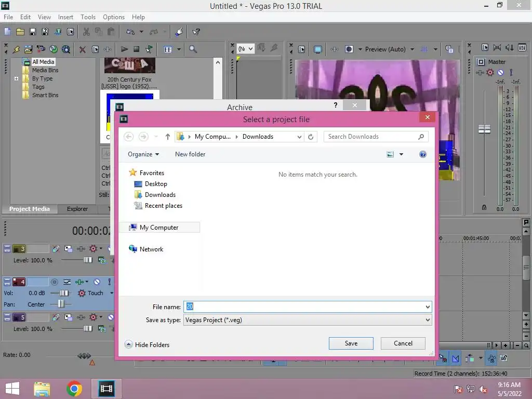532x399 pixels.
Task: Click the Copy Snapshot icon in preview toolbar
Action: click(x=449, y=49)
